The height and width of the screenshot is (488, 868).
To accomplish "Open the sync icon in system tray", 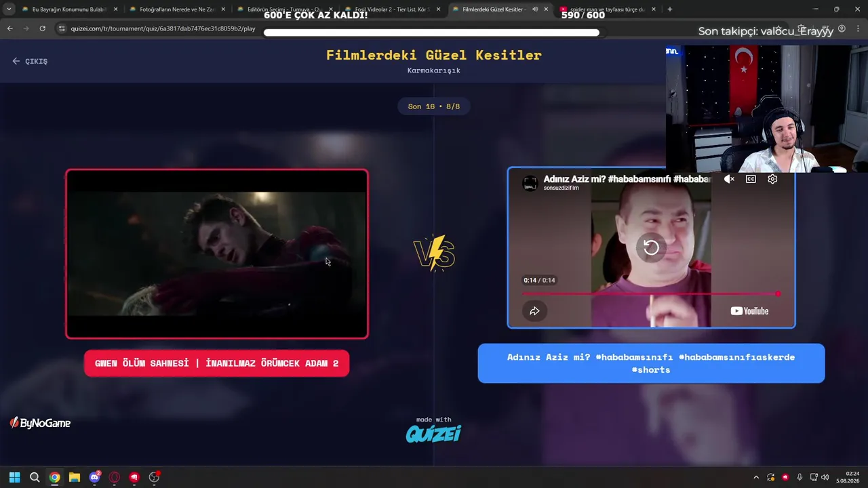I will pos(771,477).
